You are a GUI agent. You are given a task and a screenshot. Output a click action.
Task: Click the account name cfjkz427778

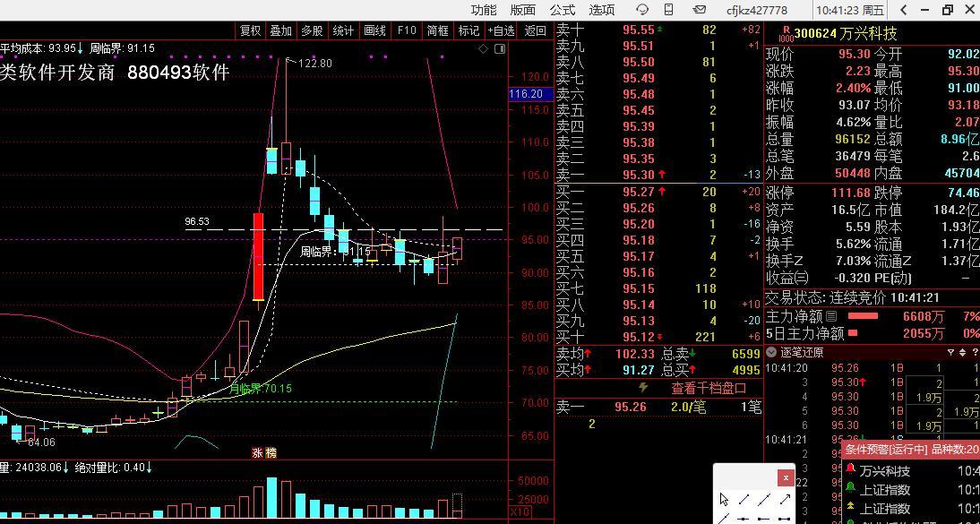click(x=757, y=10)
